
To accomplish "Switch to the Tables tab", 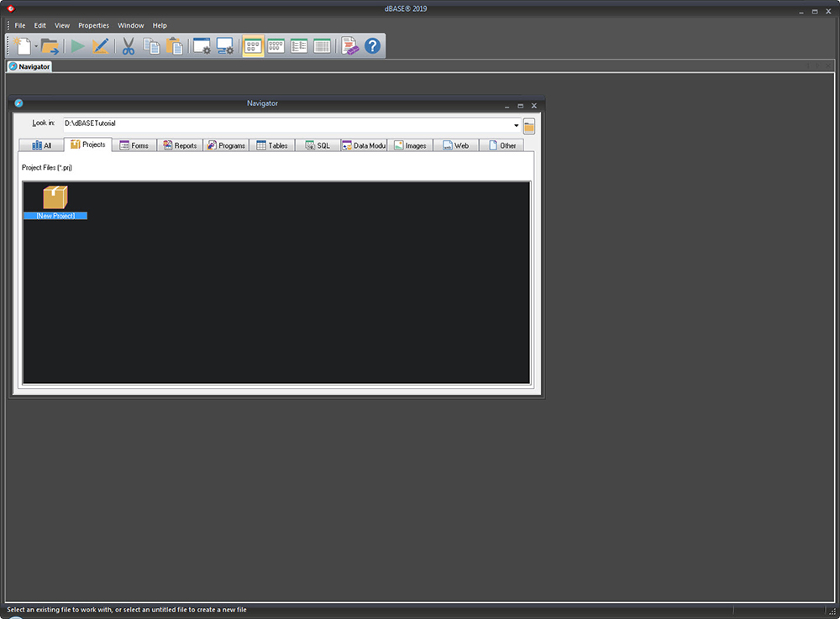I will (x=272, y=145).
